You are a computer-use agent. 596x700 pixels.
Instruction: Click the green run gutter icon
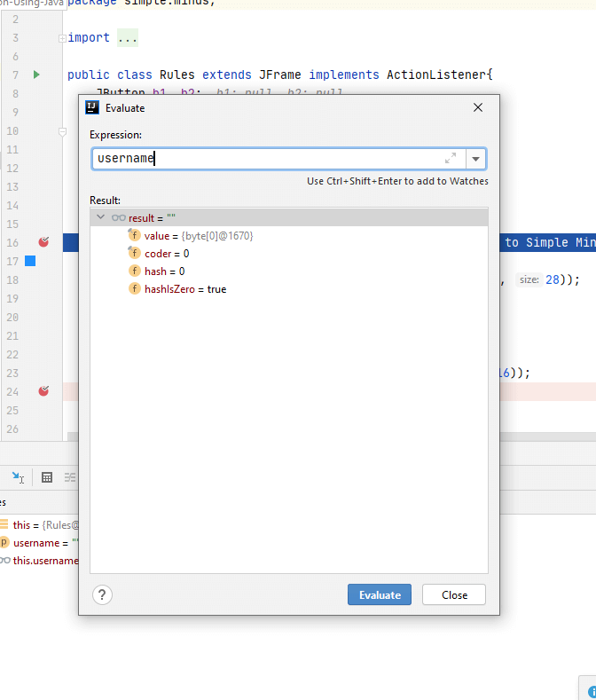36,75
